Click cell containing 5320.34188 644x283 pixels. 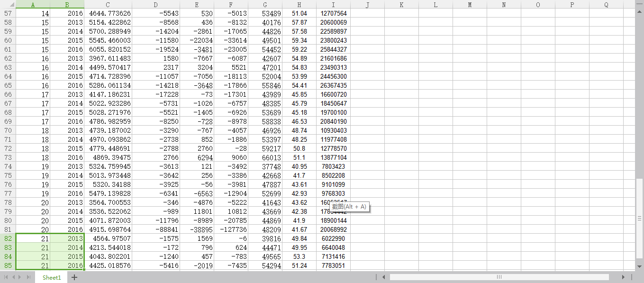tap(108, 184)
